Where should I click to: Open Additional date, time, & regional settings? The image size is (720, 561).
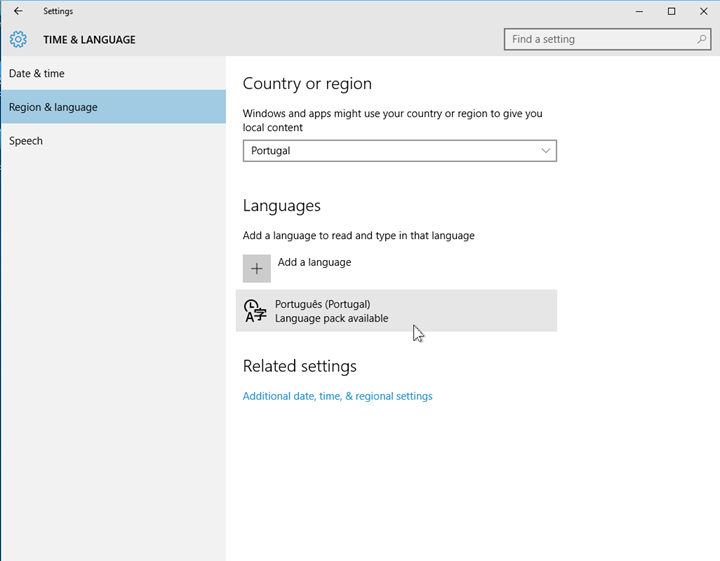click(x=338, y=396)
